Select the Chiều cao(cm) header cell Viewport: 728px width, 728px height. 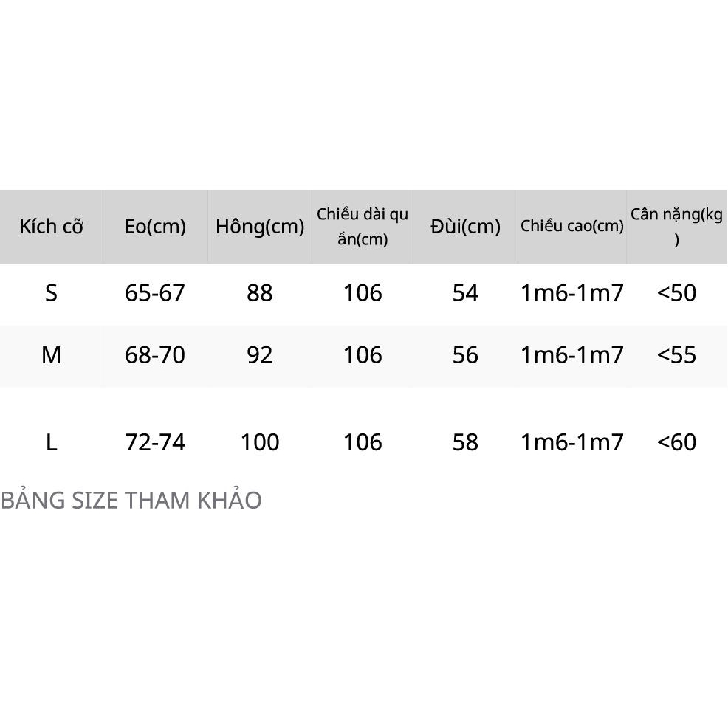pyautogui.click(x=572, y=226)
